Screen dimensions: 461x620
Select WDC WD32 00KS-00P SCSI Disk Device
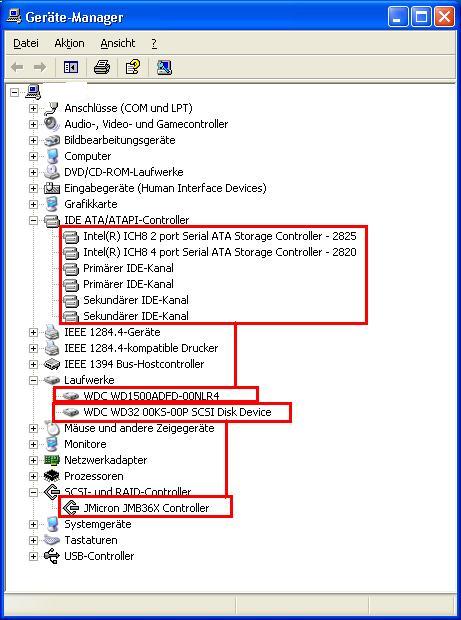pyautogui.click(x=178, y=412)
